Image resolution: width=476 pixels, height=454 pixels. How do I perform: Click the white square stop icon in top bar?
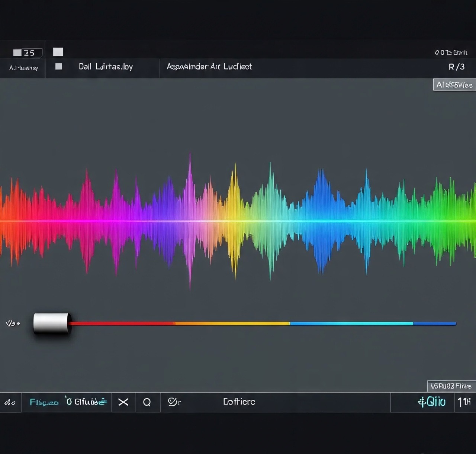coord(58,52)
